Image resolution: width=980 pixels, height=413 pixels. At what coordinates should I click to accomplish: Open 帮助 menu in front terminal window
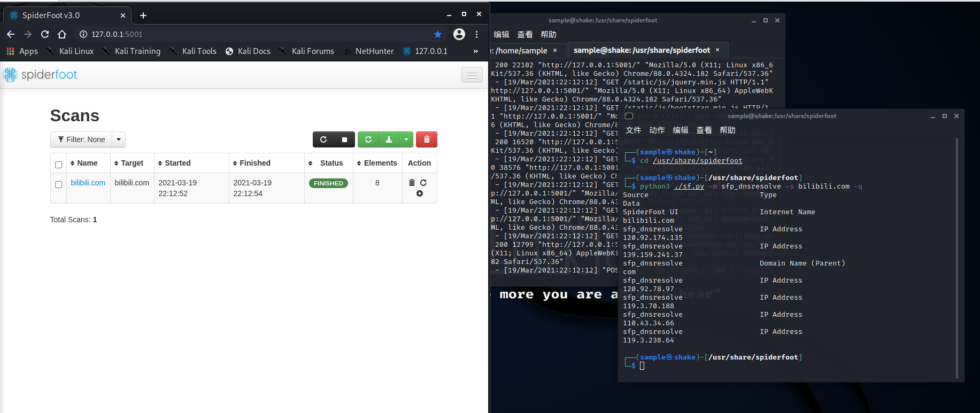coord(728,130)
